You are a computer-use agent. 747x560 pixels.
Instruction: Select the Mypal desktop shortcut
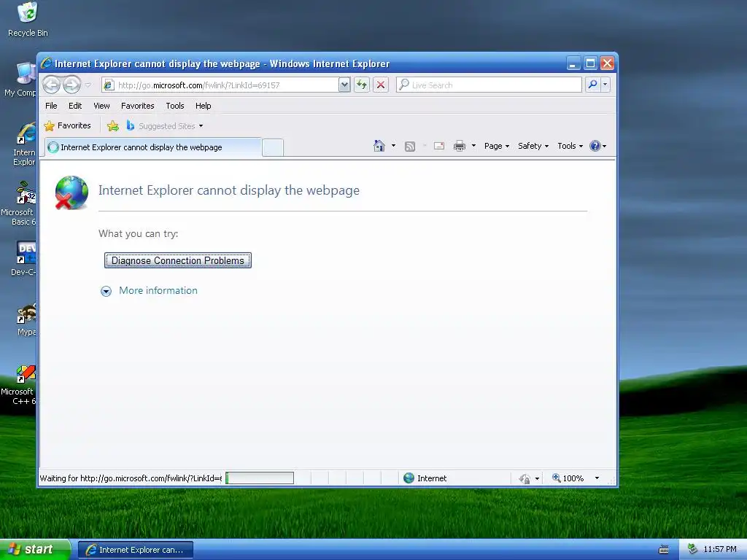pos(26,319)
